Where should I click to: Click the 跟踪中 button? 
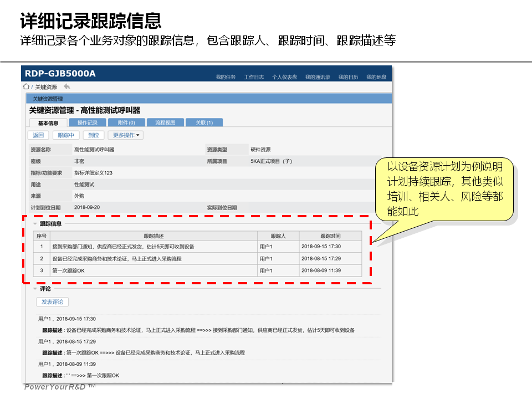[x=66, y=135]
